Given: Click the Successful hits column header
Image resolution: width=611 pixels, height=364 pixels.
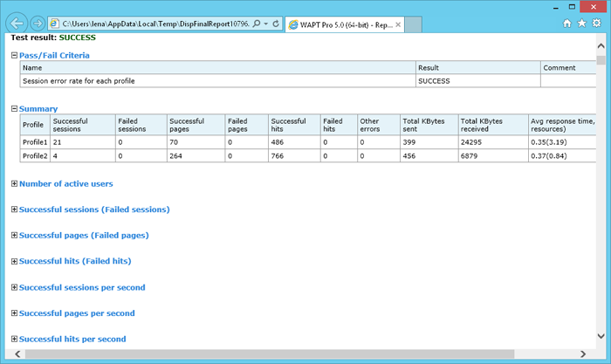Looking at the screenshot, I should (x=294, y=125).
